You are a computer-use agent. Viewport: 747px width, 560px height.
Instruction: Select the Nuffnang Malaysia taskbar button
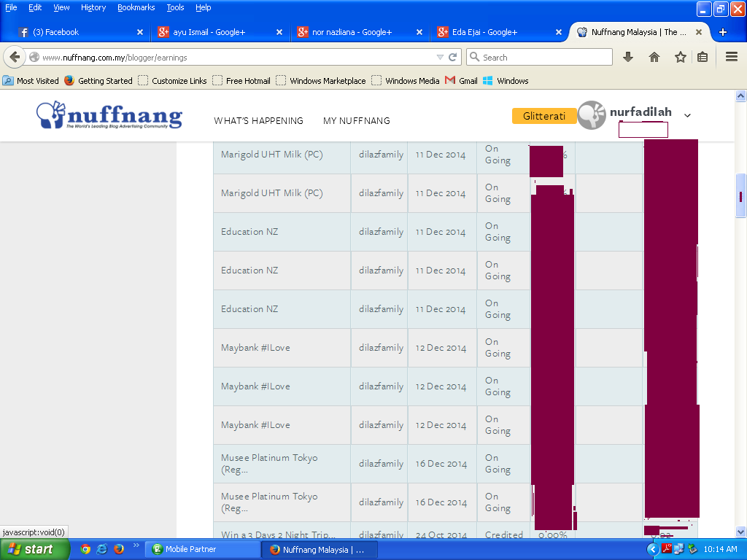coord(320,550)
